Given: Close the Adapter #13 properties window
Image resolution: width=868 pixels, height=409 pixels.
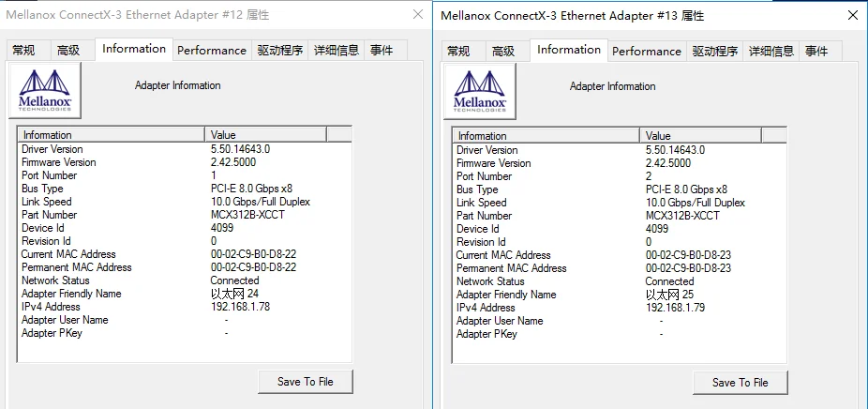Looking at the screenshot, I should (853, 16).
